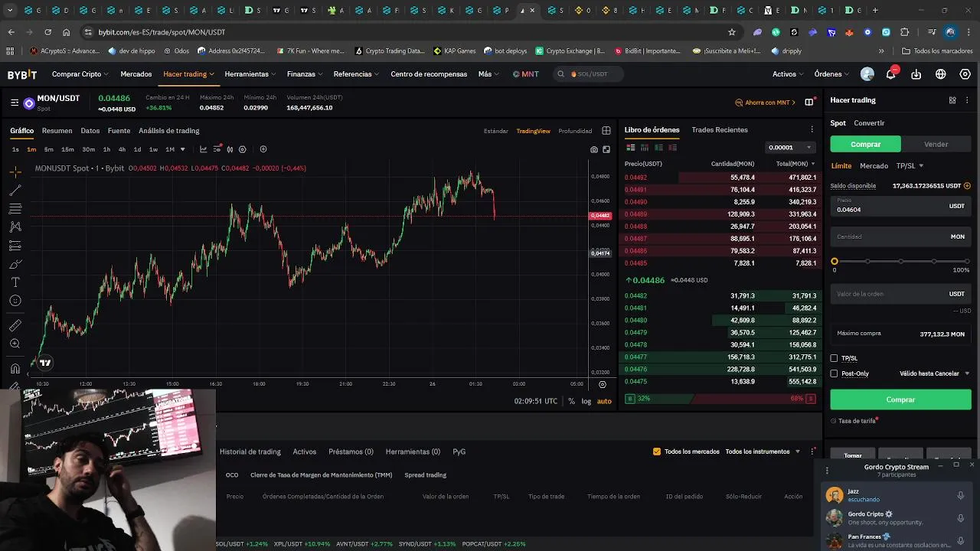This screenshot has height=551, width=980.
Task: Open chart indicators icon
Action: coord(217,149)
